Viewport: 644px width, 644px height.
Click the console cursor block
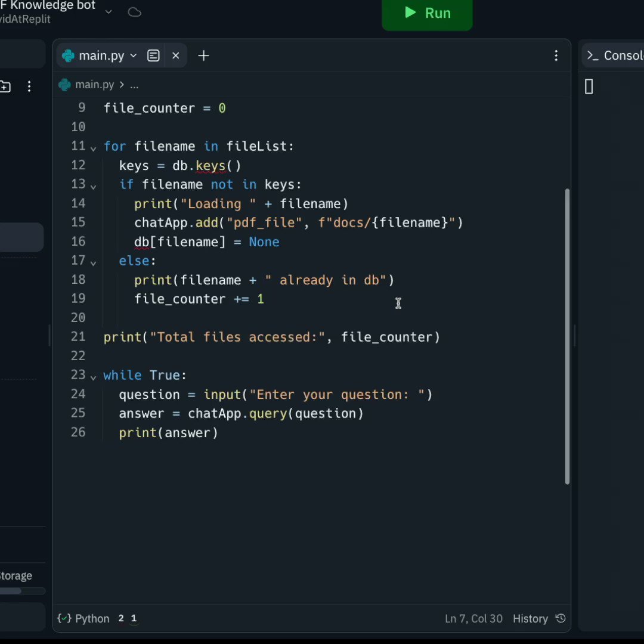click(x=589, y=86)
